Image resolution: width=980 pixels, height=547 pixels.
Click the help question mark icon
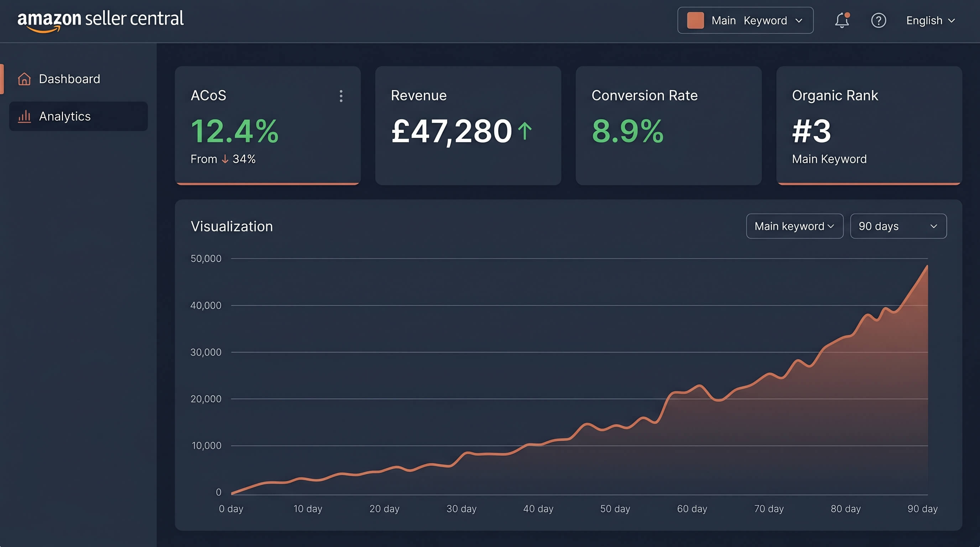(x=879, y=21)
